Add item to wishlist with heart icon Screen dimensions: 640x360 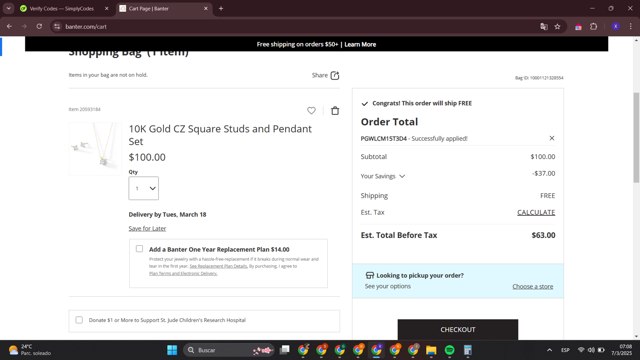311,111
